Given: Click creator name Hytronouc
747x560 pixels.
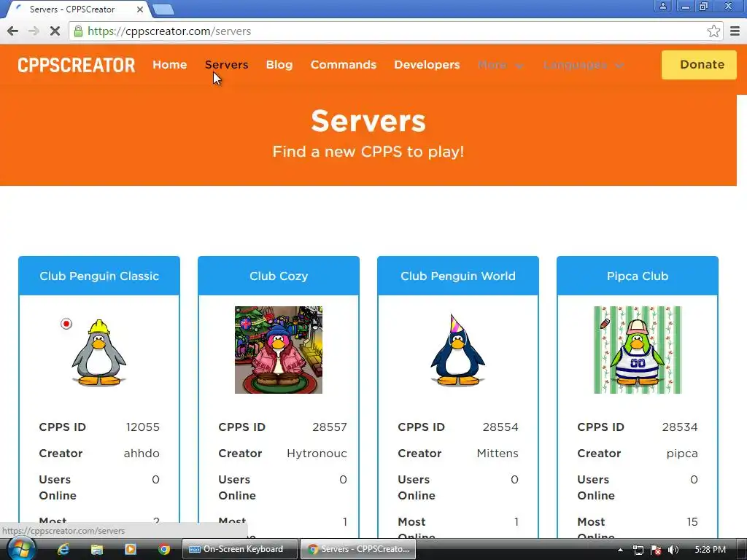Looking at the screenshot, I should click(x=317, y=454).
